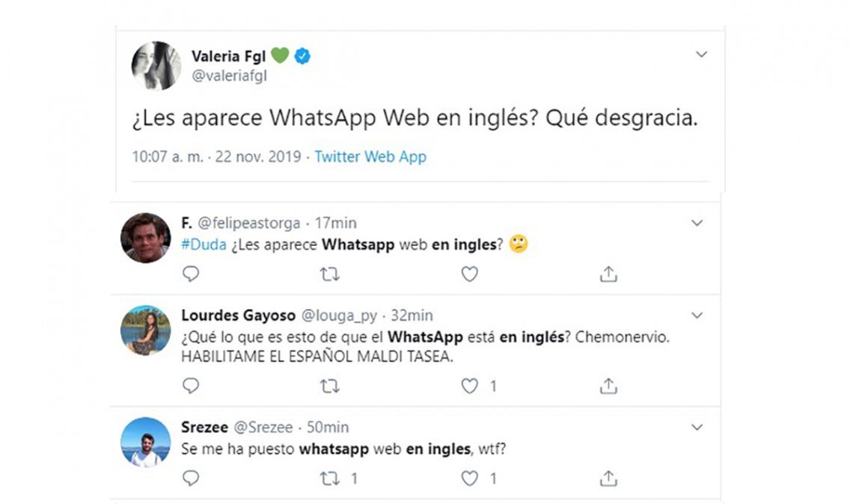This screenshot has height=504, width=850.
Task: Like Lourdes Gayoso's tweet
Action: [469, 386]
